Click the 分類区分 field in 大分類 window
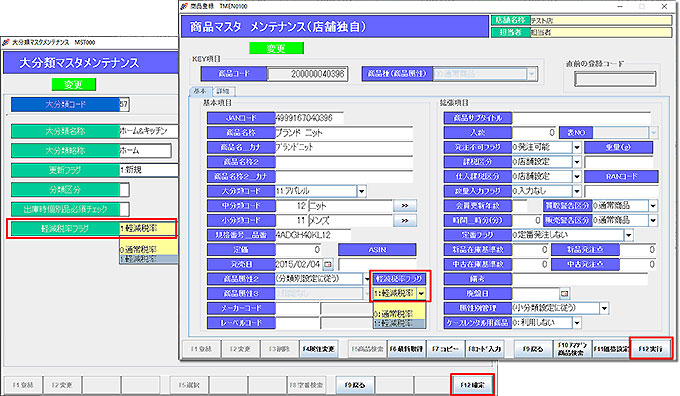 click(x=124, y=190)
